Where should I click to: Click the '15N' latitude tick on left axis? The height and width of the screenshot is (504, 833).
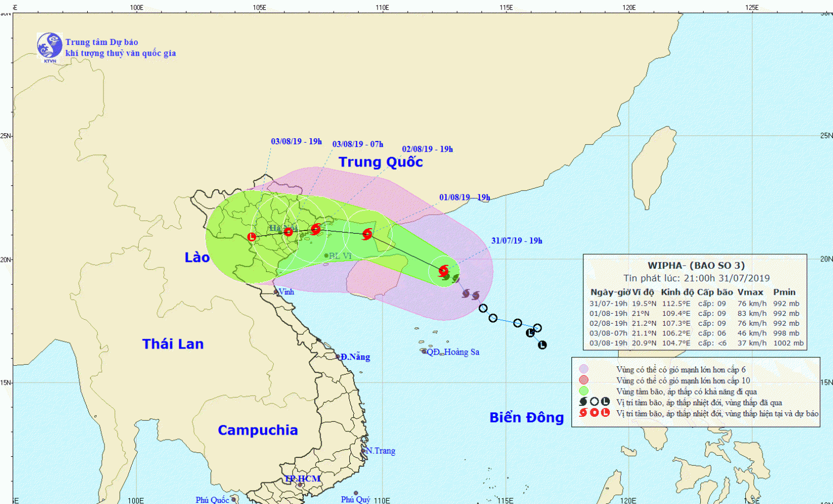(6, 382)
